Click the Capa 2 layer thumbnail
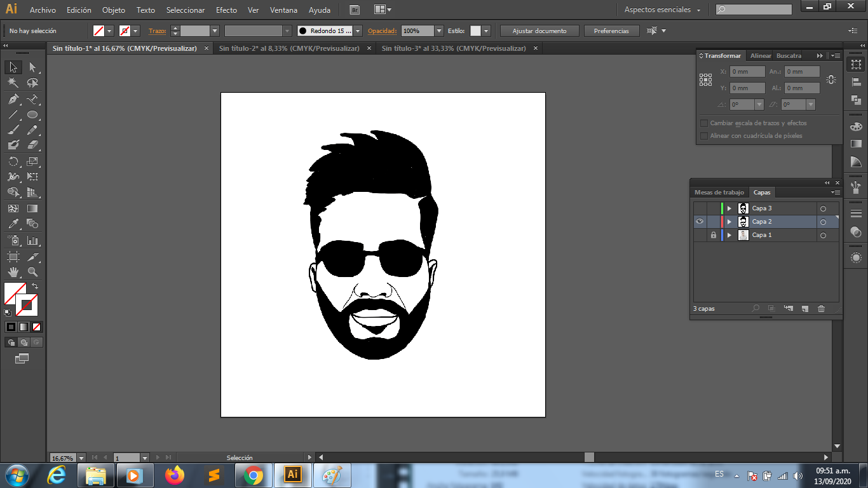This screenshot has height=488, width=868. pos(743,222)
